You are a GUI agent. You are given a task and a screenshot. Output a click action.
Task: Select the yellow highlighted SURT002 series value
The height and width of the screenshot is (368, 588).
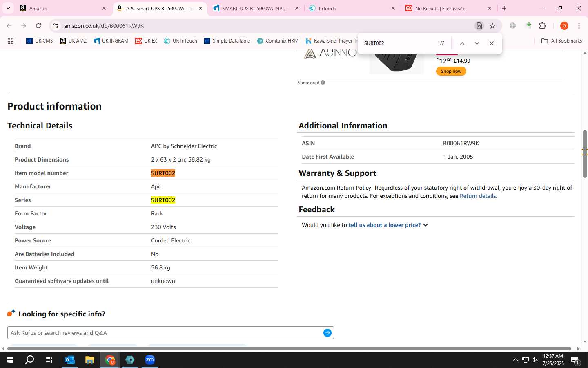click(x=163, y=200)
